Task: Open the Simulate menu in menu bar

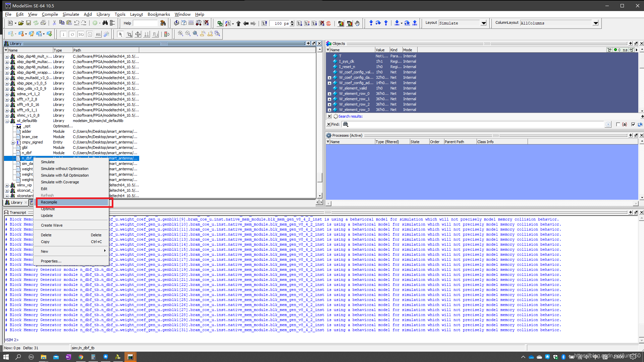Action: point(70,14)
